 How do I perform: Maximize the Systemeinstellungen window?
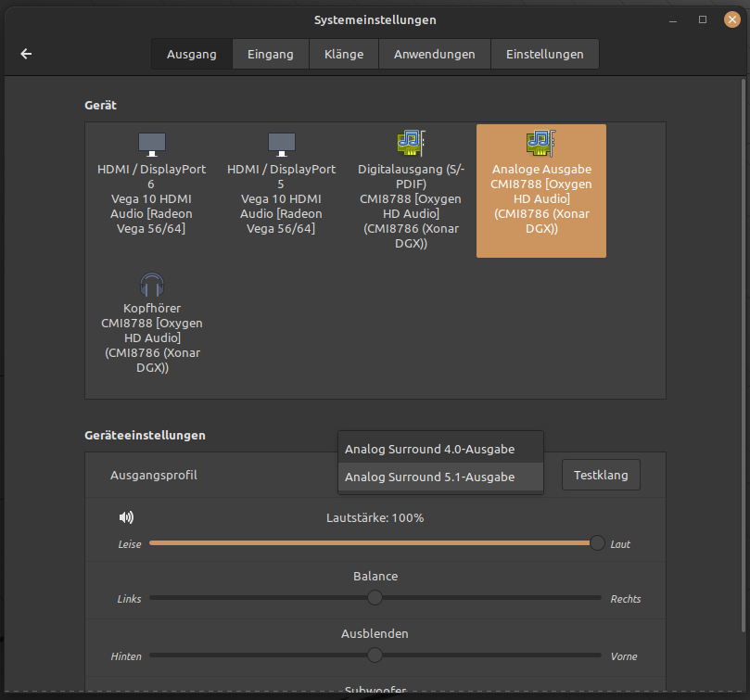tap(703, 19)
